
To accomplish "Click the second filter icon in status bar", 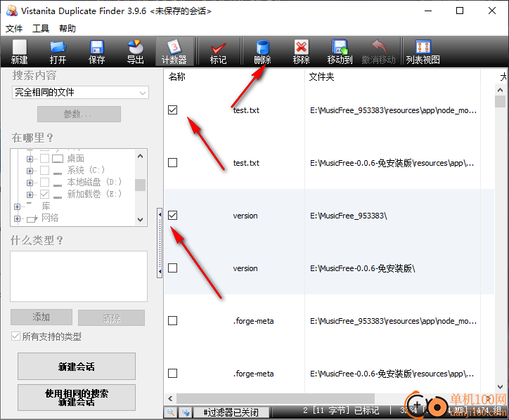I will [x=186, y=412].
